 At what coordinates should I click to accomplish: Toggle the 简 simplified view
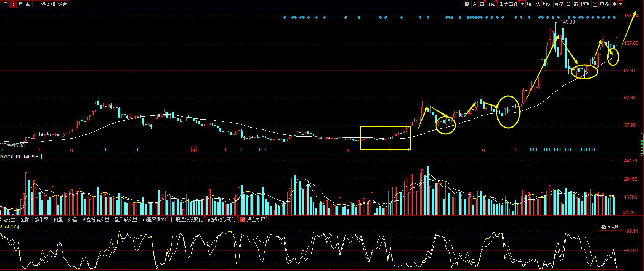pos(482,4)
